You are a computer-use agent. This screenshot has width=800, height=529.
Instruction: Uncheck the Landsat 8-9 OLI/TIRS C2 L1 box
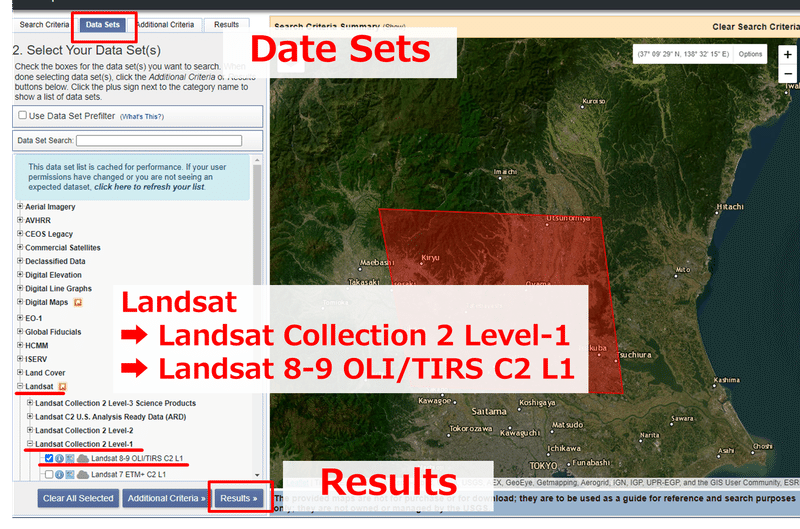(49, 458)
